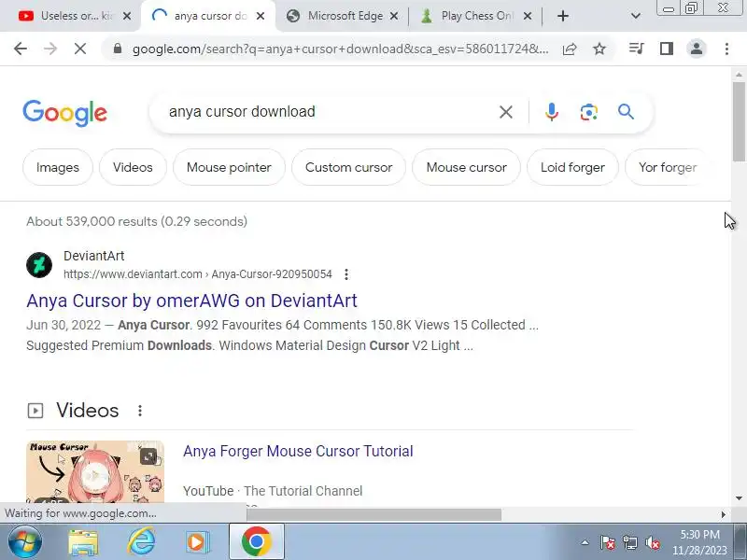Open the taskbar clock 5:30 PM

(699, 534)
